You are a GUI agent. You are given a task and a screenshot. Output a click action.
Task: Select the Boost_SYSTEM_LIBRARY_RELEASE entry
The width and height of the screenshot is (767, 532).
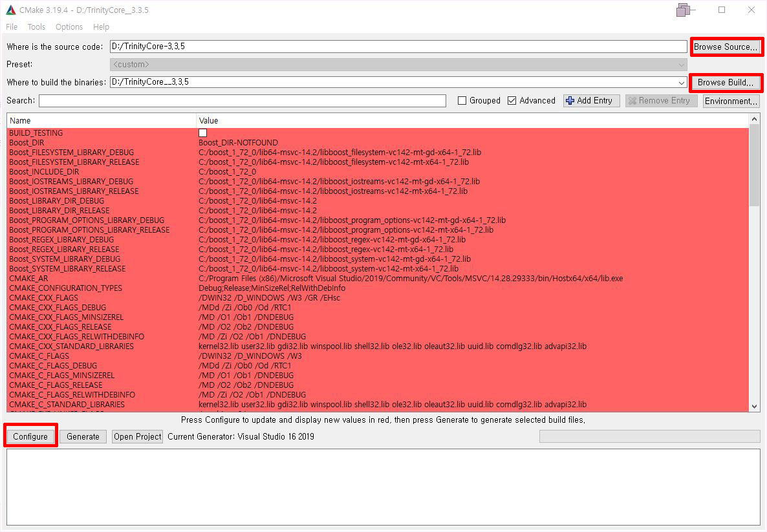67,269
